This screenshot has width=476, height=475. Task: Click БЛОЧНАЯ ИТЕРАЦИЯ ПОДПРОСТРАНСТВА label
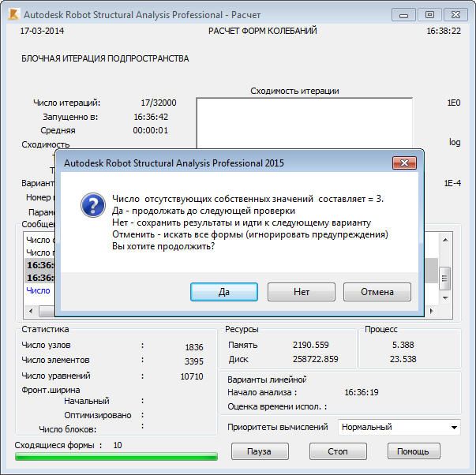[105, 58]
